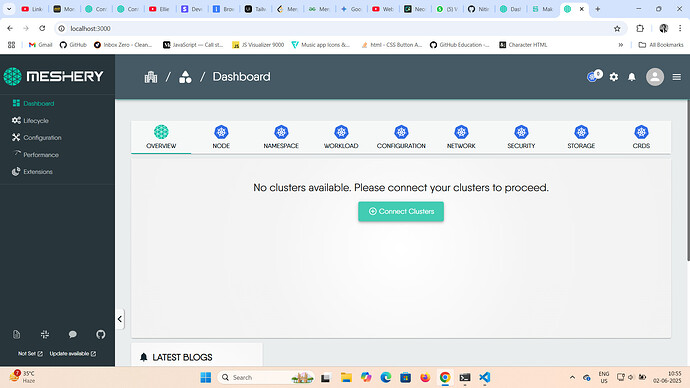
Task: Open the Kubernetes context switcher icon
Action: (594, 77)
